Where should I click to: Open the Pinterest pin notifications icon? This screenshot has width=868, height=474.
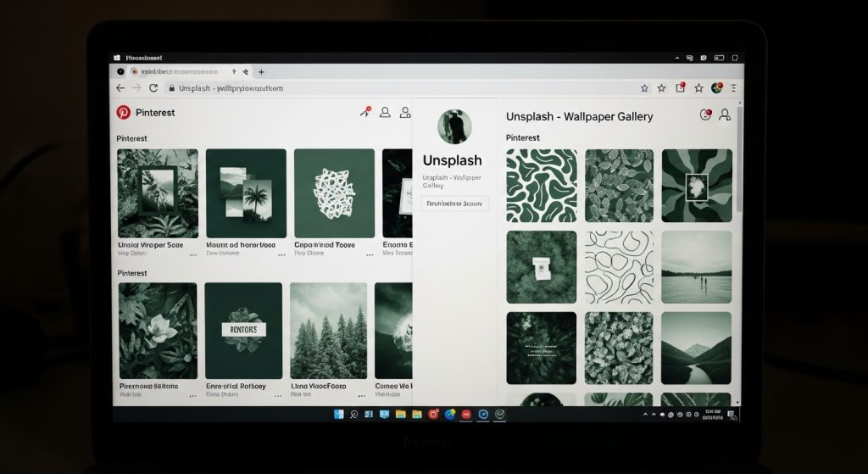pyautogui.click(x=365, y=112)
